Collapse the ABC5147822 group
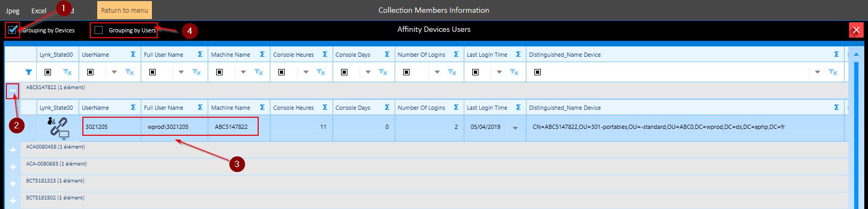 13,91
